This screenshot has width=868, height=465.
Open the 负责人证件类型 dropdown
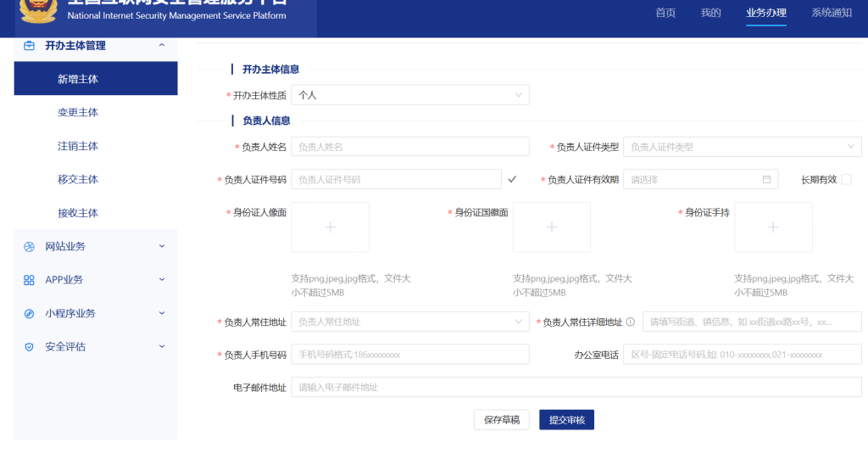(x=742, y=147)
